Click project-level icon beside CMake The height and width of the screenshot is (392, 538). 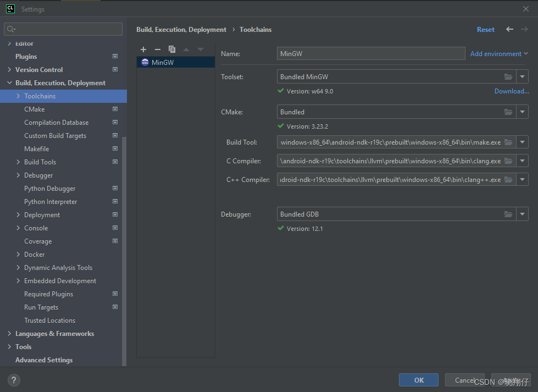pyautogui.click(x=115, y=109)
